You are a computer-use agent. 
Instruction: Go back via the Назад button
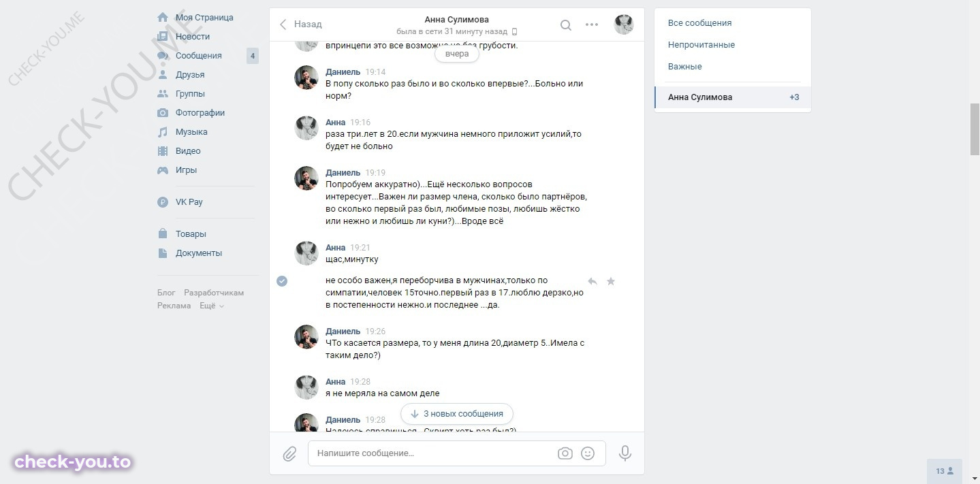coord(300,24)
